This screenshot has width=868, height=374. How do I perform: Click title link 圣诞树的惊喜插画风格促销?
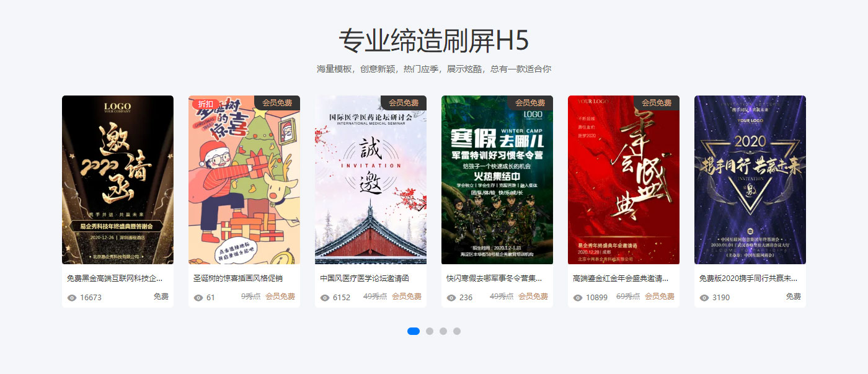pyautogui.click(x=238, y=278)
